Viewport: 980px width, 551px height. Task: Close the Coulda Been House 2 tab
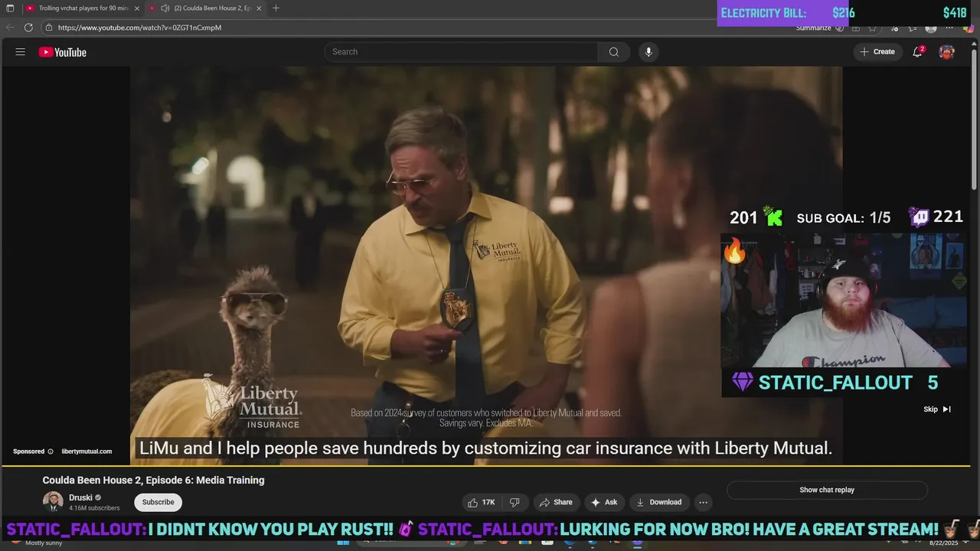(x=259, y=8)
